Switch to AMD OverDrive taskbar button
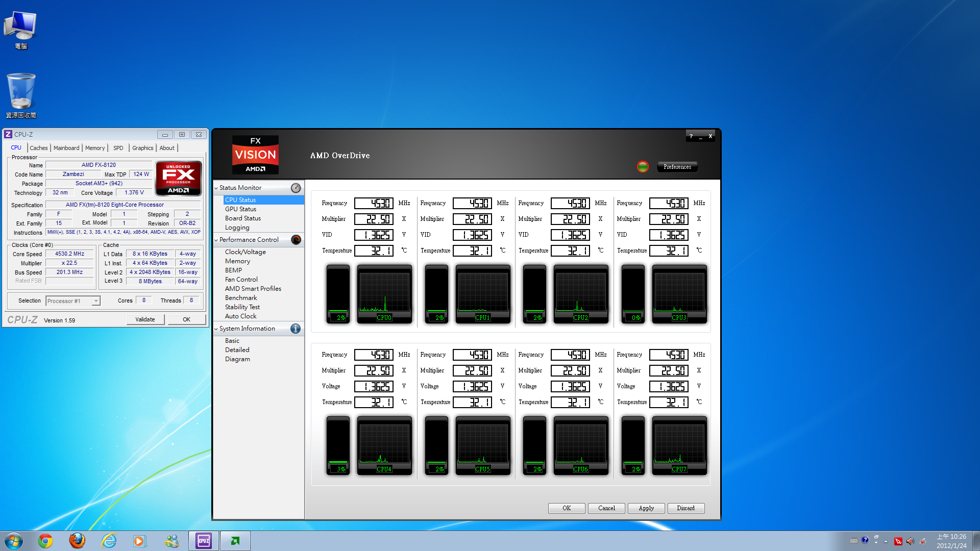The width and height of the screenshot is (980, 551). click(235, 541)
